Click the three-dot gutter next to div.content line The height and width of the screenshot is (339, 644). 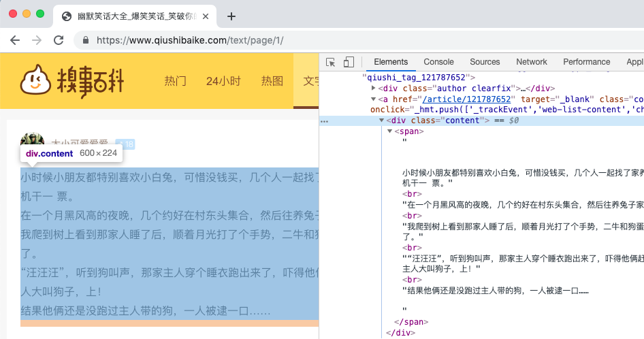pos(325,121)
